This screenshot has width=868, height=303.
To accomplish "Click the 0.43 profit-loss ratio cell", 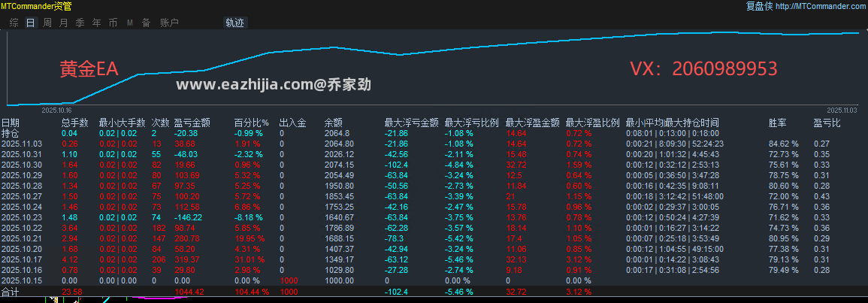I will [x=821, y=196].
